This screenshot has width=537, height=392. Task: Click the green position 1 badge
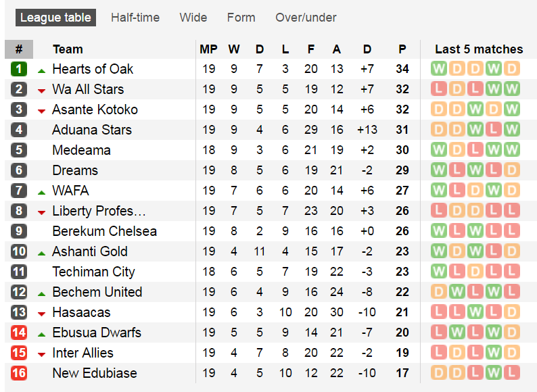coord(19,69)
